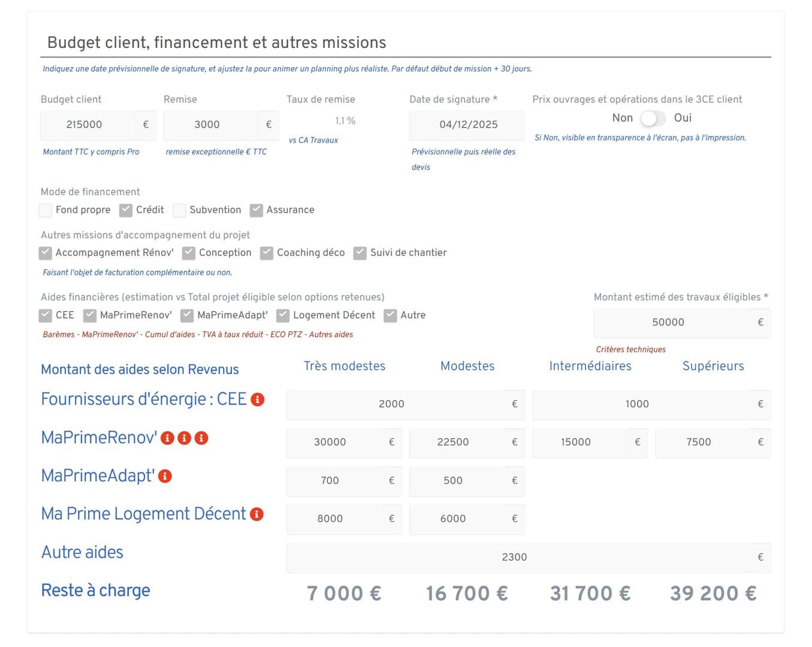
Task: Open the Barèmes link
Action: point(59,334)
